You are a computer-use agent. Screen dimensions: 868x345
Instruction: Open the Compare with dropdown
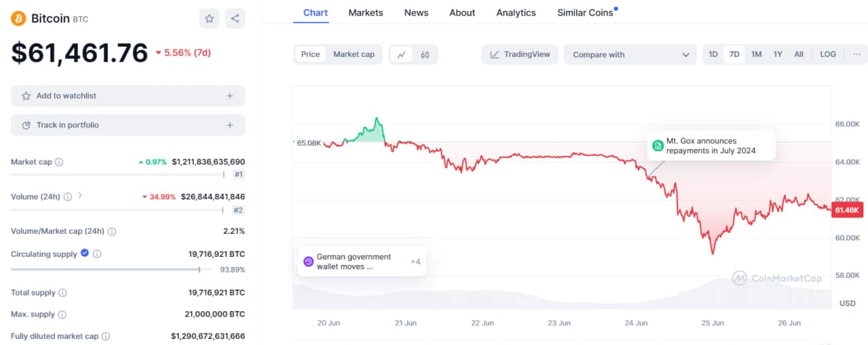(630, 54)
